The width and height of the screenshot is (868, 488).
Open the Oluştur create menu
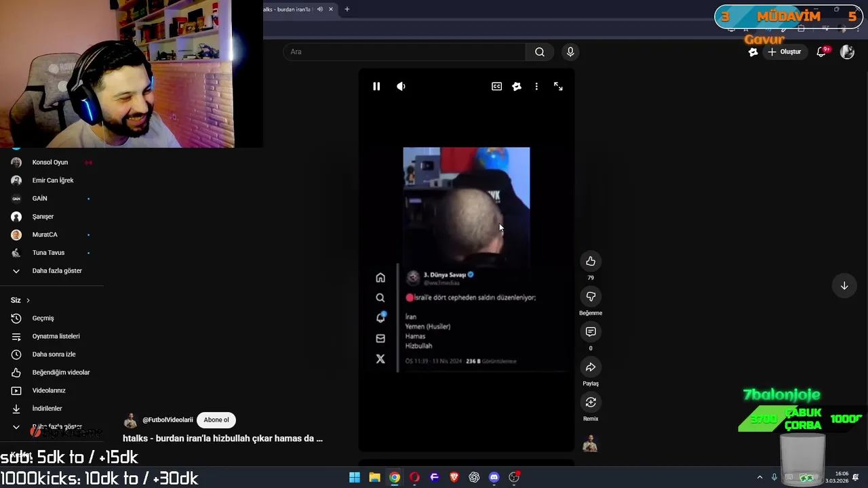(x=785, y=52)
